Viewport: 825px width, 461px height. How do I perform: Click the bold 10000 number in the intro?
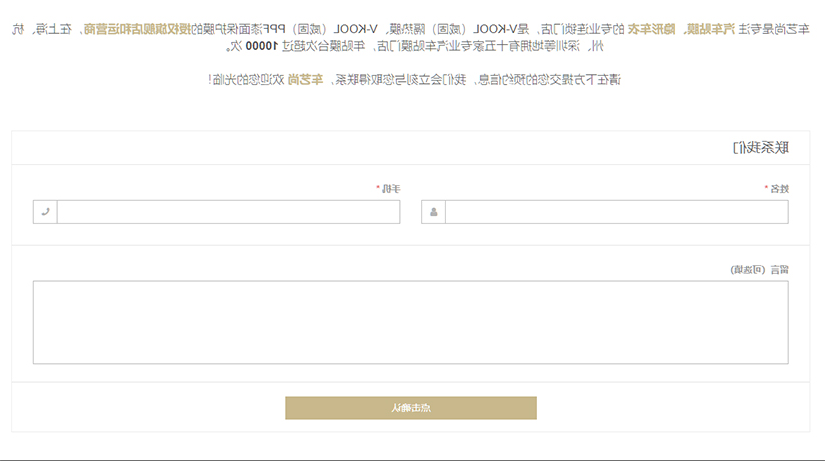(x=261, y=46)
